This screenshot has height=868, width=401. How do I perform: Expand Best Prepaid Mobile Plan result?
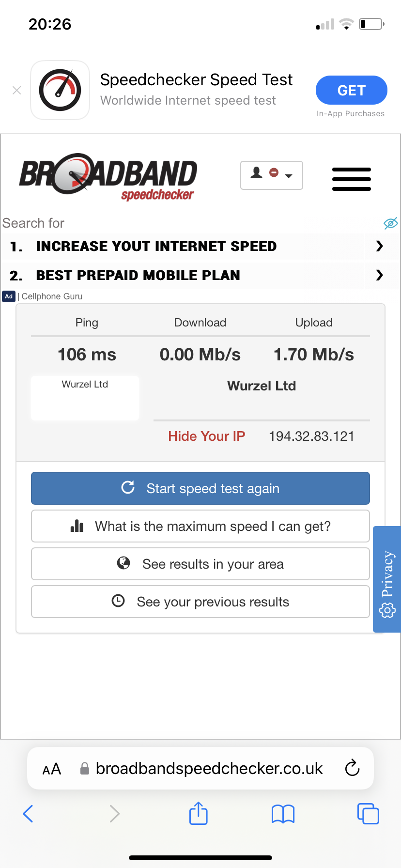tap(379, 275)
